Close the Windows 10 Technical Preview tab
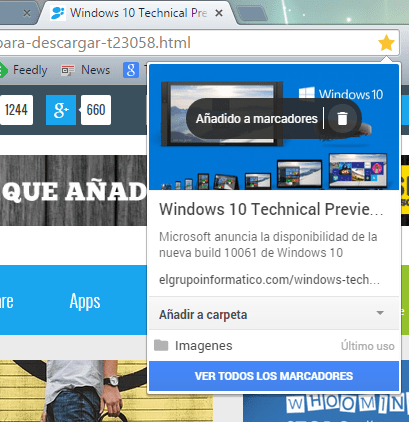 219,13
